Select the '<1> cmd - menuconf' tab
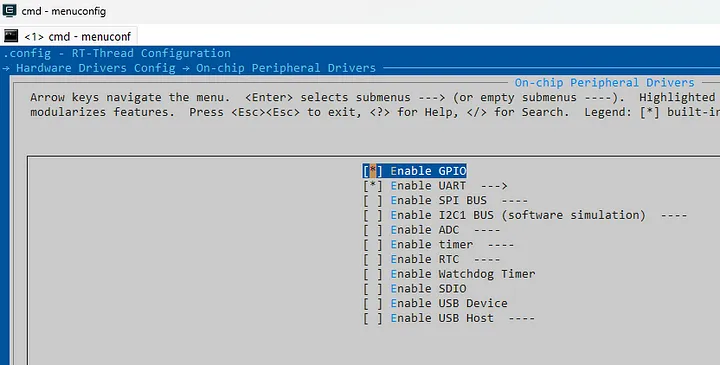720x365 pixels. (x=68, y=36)
